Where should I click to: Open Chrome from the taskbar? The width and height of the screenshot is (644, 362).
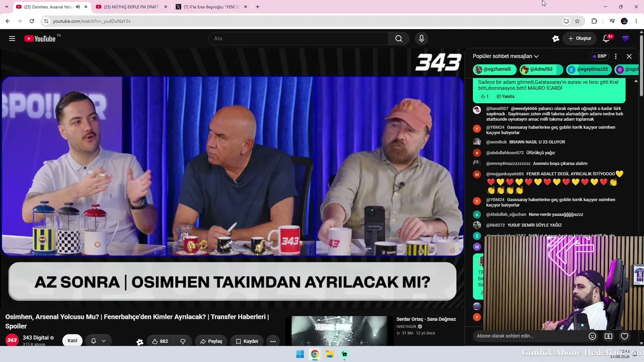314,354
